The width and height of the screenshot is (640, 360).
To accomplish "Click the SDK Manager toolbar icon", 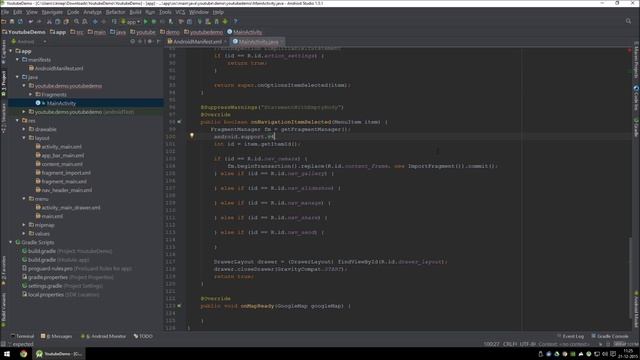I will 216,22.
